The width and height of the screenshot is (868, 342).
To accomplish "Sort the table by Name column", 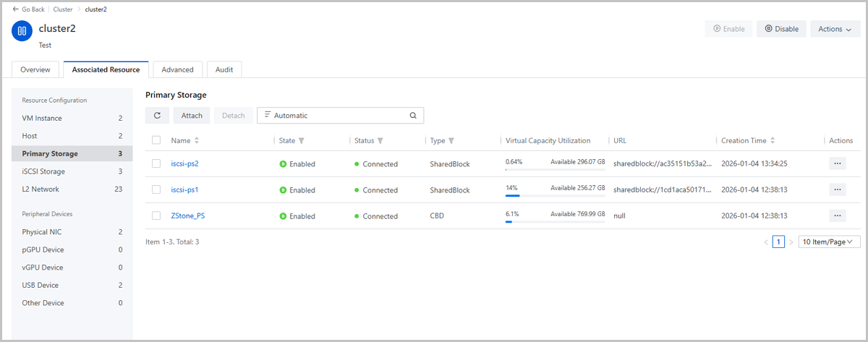I will [x=197, y=141].
